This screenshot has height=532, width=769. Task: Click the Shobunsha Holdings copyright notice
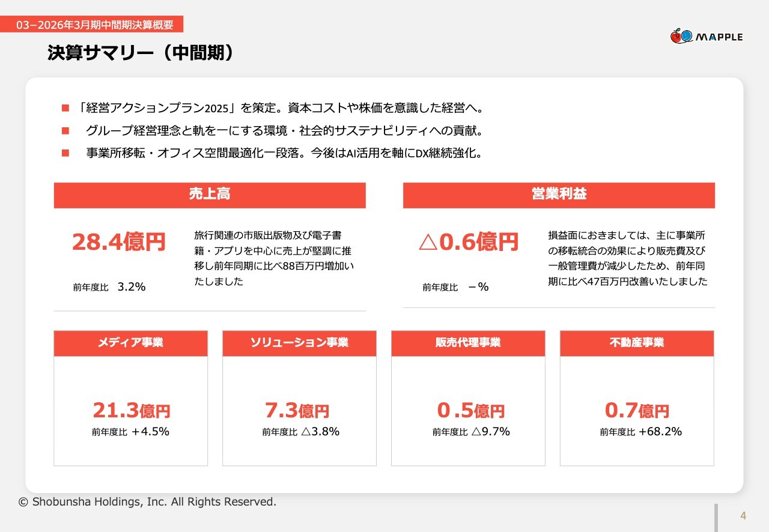[148, 502]
